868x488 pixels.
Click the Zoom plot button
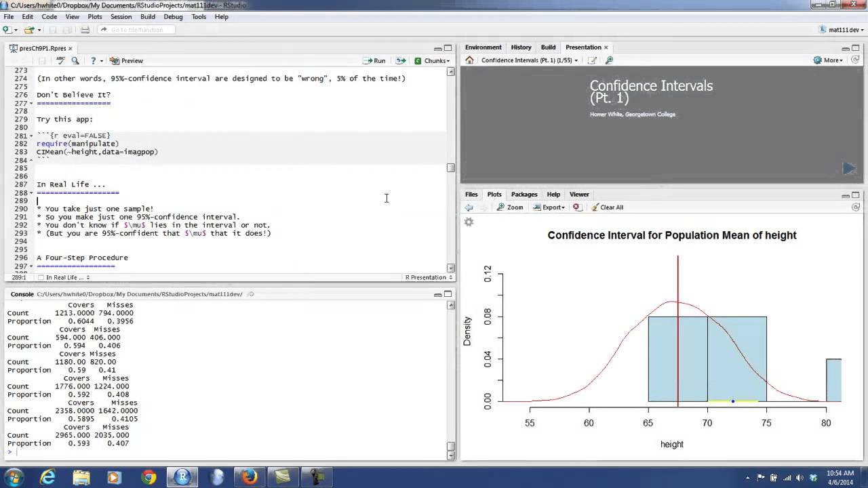[510, 207]
